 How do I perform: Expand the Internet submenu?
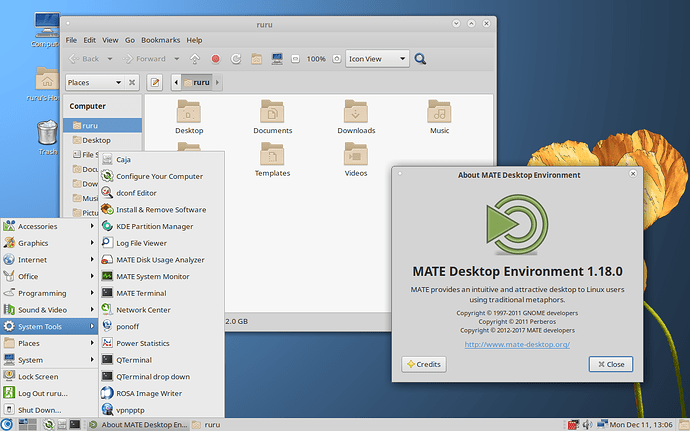(49, 260)
